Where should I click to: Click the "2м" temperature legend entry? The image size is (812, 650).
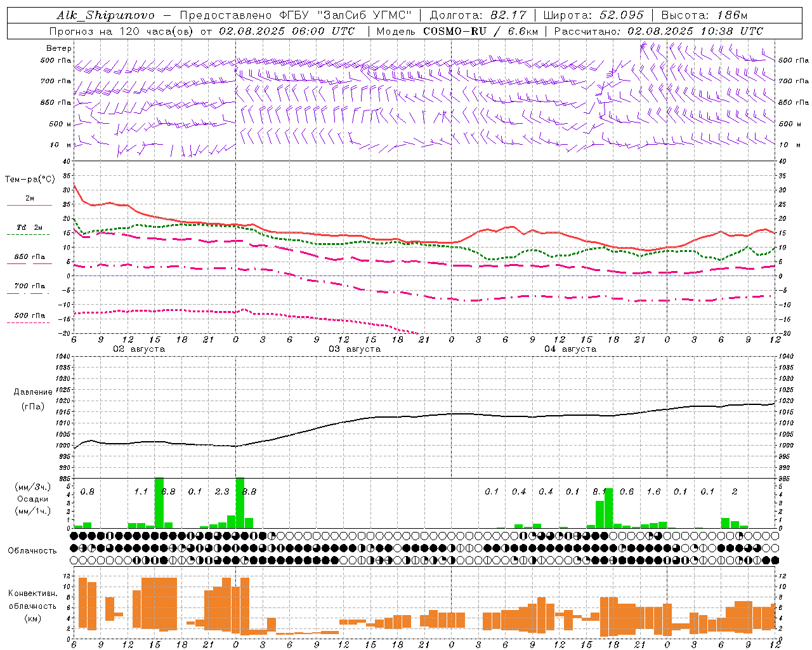click(x=30, y=199)
